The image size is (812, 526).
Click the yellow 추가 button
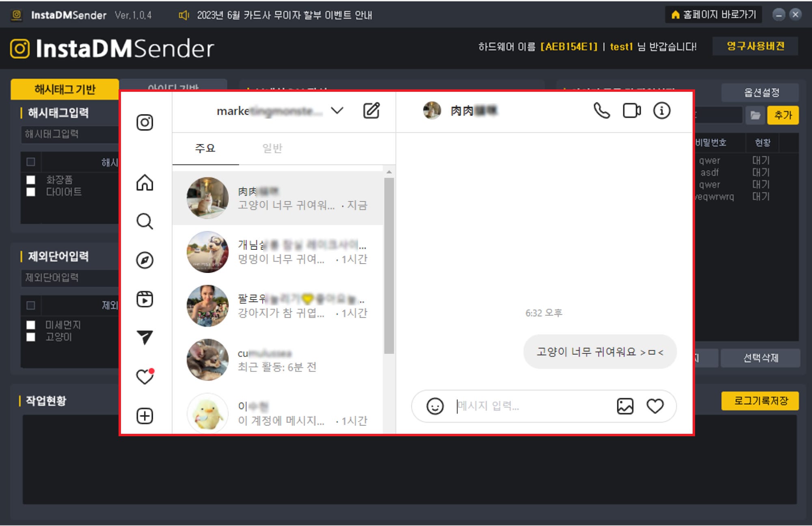pos(783,115)
